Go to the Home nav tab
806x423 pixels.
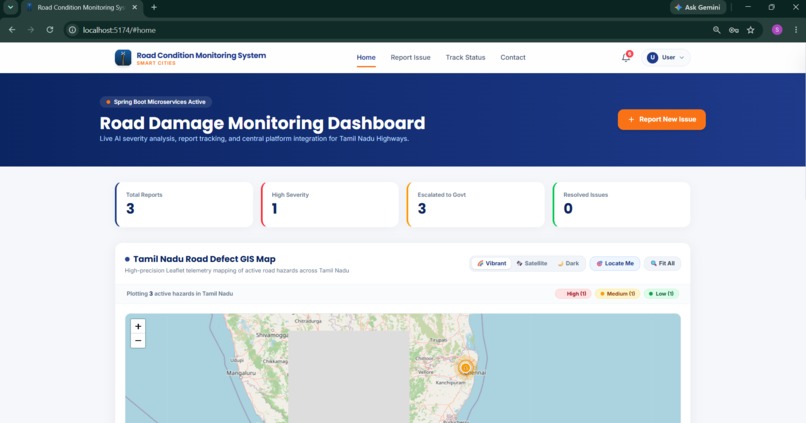pyautogui.click(x=366, y=58)
